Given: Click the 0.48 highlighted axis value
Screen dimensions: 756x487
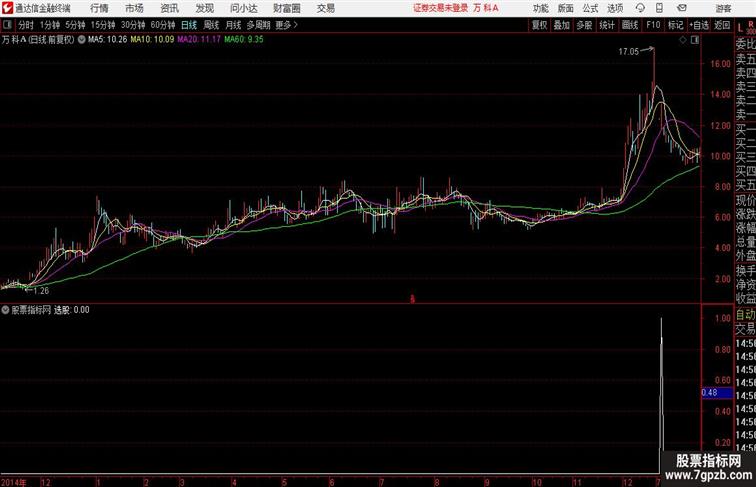Looking at the screenshot, I should point(717,392).
